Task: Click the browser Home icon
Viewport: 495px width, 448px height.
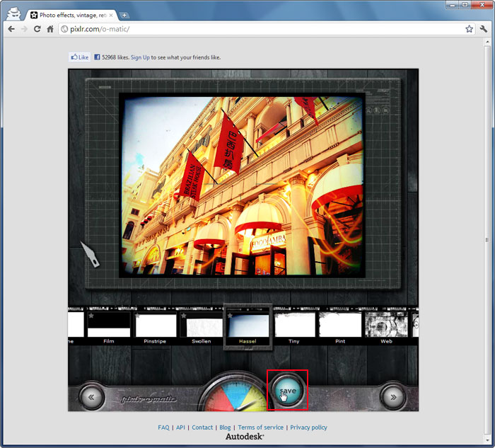Action: click(50, 29)
